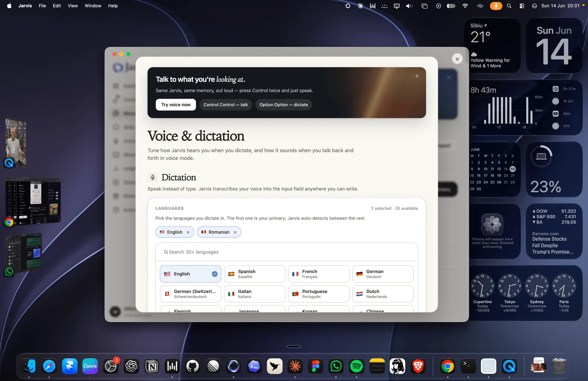The height and width of the screenshot is (381, 588).
Task: Remove the English chip from selected languages
Action: coord(188,232)
